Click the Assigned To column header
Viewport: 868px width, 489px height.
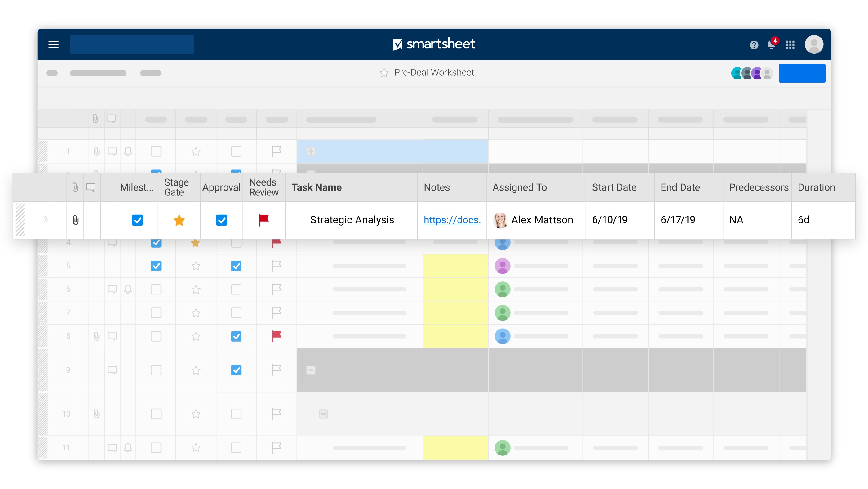click(536, 187)
